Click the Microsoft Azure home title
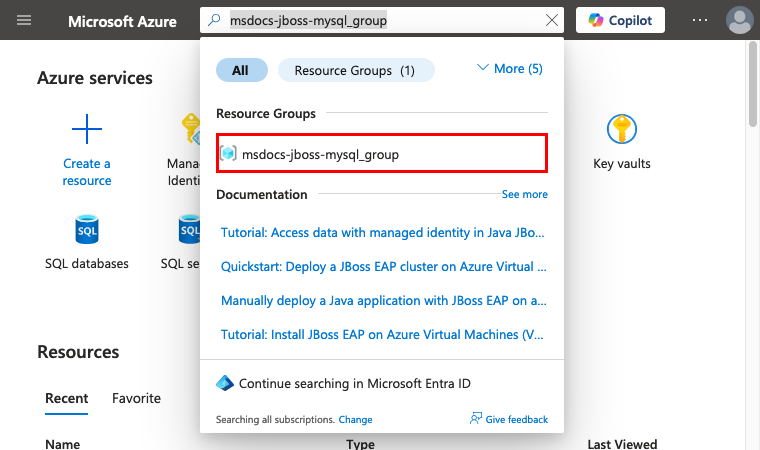 (x=122, y=21)
